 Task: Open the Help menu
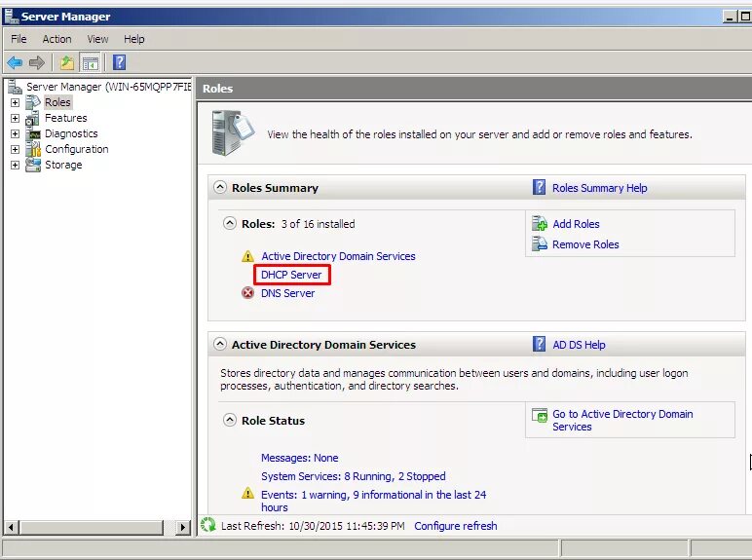(133, 39)
